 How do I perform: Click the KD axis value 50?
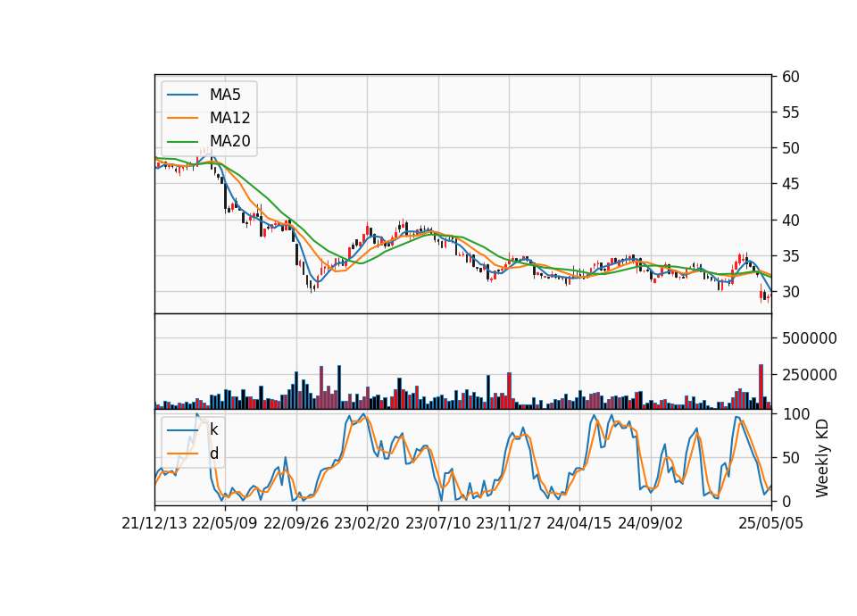point(790,458)
